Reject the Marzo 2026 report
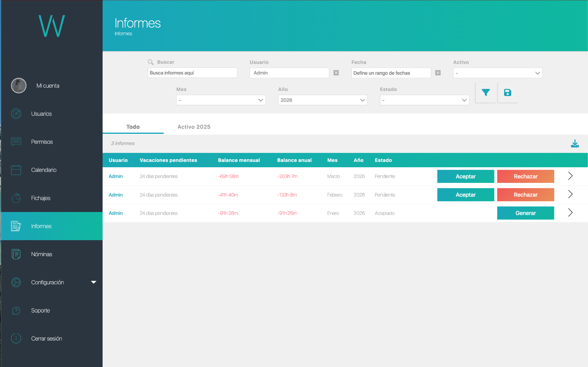Screen dimensions: 588x367 (x=526, y=176)
